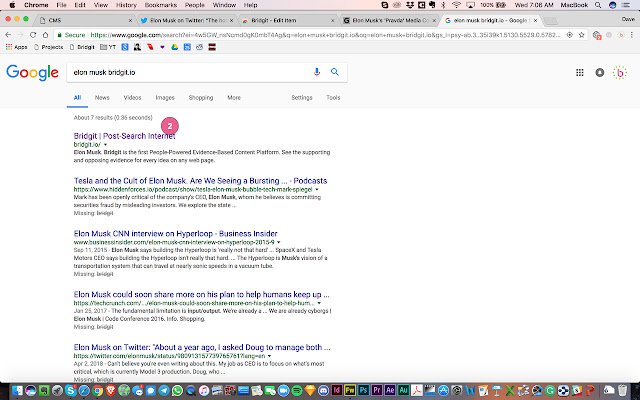Viewport: 640px width, 400px height.
Task: Select the Shopping results tab
Action: click(201, 98)
